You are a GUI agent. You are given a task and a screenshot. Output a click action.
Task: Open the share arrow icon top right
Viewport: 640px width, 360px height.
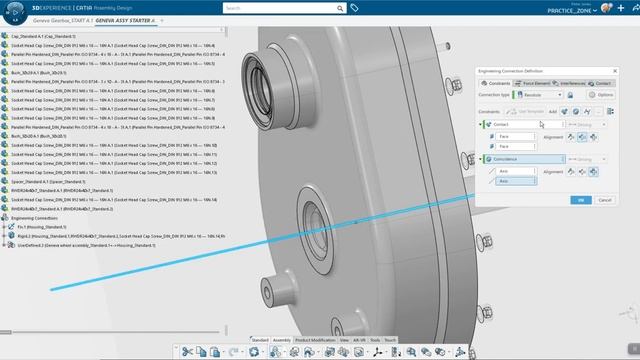click(636, 8)
